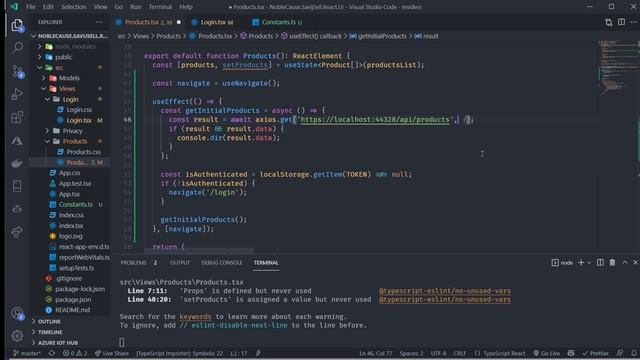Screen dimensions: 640x360
Task: Open Constants.ts in explorer tree
Action: tap(76, 204)
